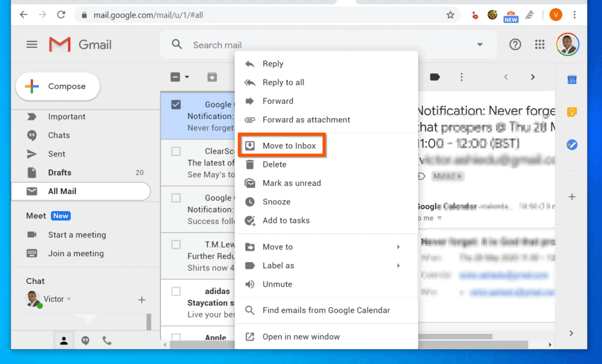The height and width of the screenshot is (364, 602).
Task: Open the More options vertical dots
Action: [x=461, y=77]
